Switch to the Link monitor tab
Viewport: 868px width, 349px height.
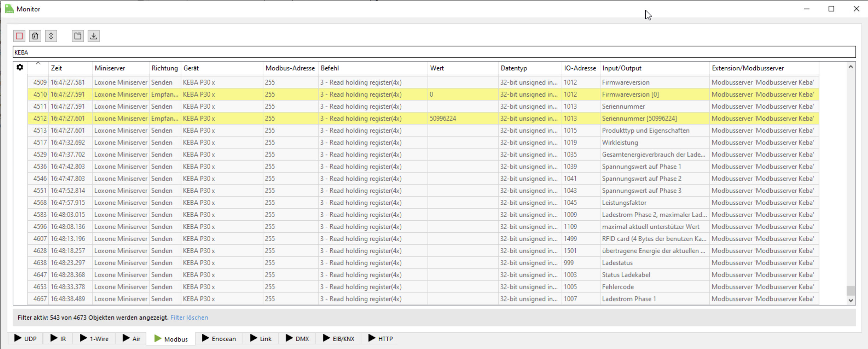(261, 338)
